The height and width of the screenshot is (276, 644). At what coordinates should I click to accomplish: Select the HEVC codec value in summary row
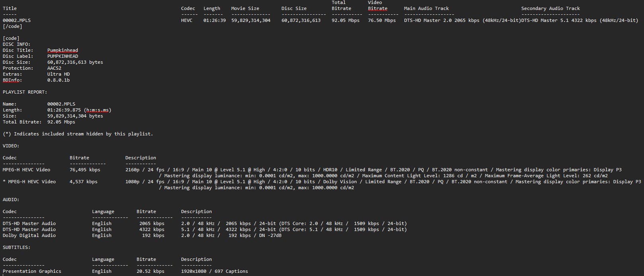click(x=186, y=20)
